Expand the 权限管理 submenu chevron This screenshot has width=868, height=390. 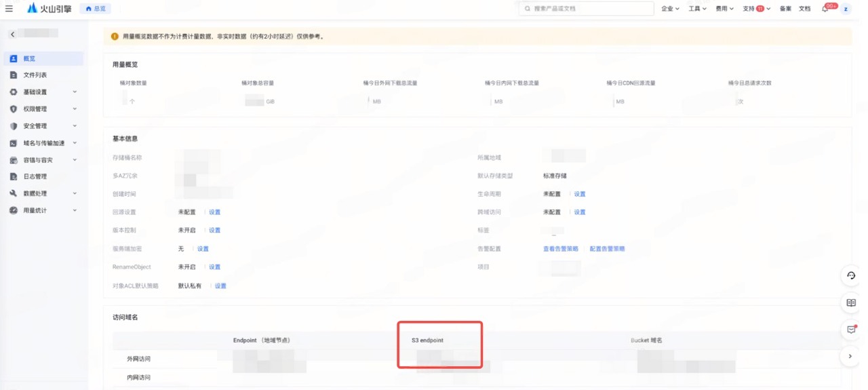point(75,109)
